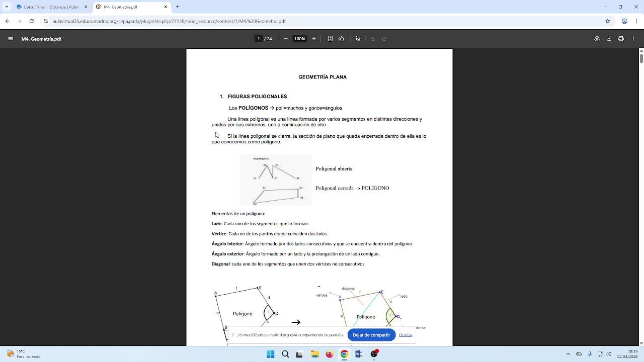
Task: Click the Ocultar link in sharing bar
Action: tap(406, 335)
